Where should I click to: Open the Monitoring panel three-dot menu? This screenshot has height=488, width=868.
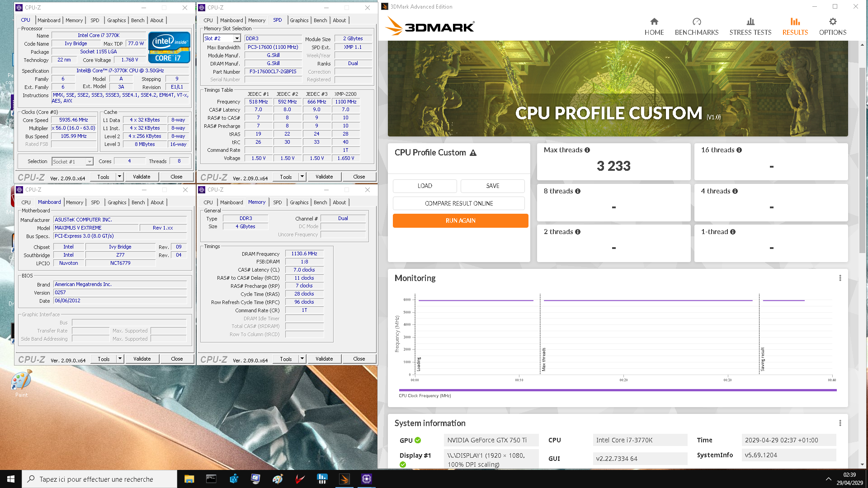(x=840, y=278)
